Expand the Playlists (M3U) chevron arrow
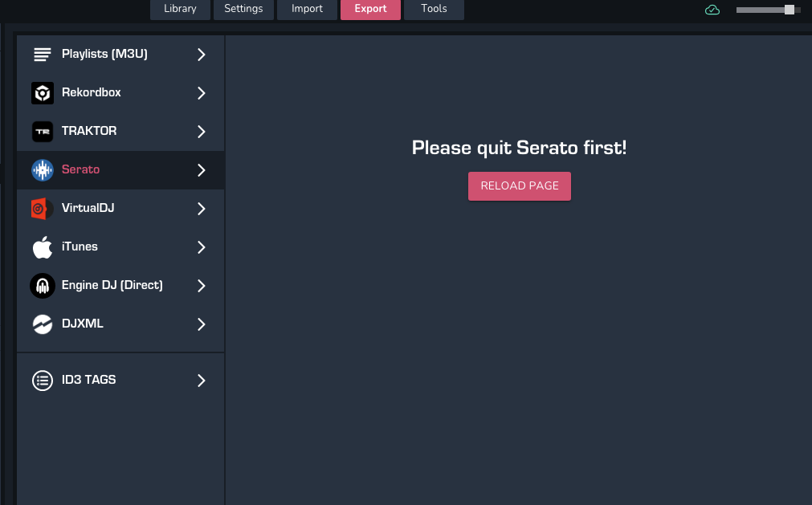The image size is (812, 505). pos(202,55)
